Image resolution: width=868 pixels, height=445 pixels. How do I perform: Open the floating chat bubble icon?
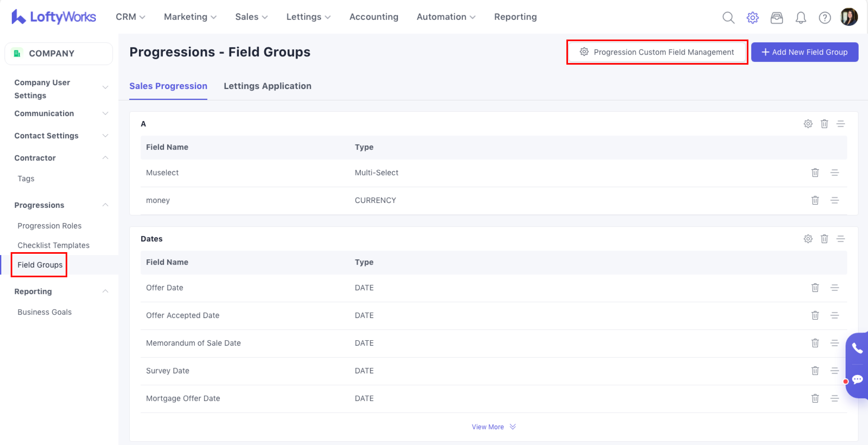point(857,380)
